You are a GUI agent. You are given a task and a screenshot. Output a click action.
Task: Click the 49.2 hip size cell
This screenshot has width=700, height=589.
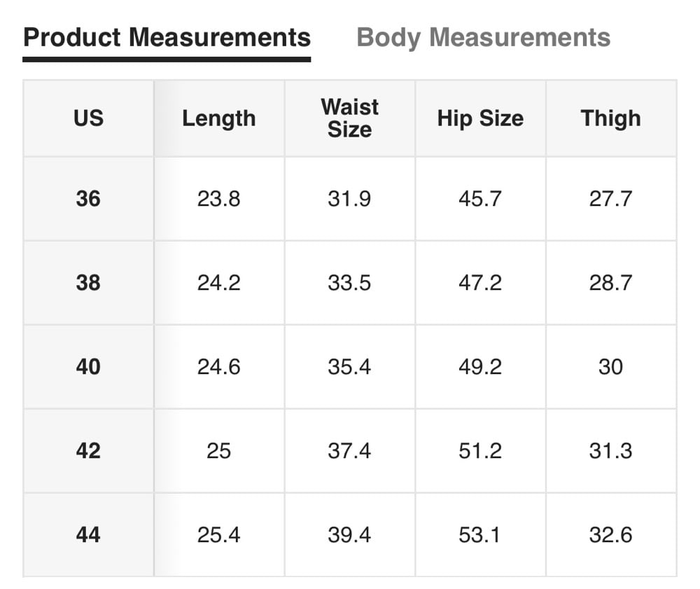click(x=480, y=367)
